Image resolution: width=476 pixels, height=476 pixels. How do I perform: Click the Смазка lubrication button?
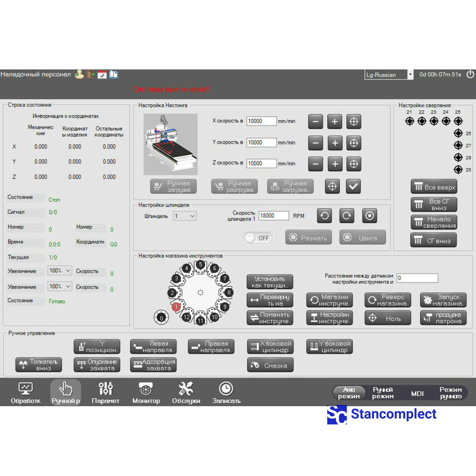pos(270,365)
